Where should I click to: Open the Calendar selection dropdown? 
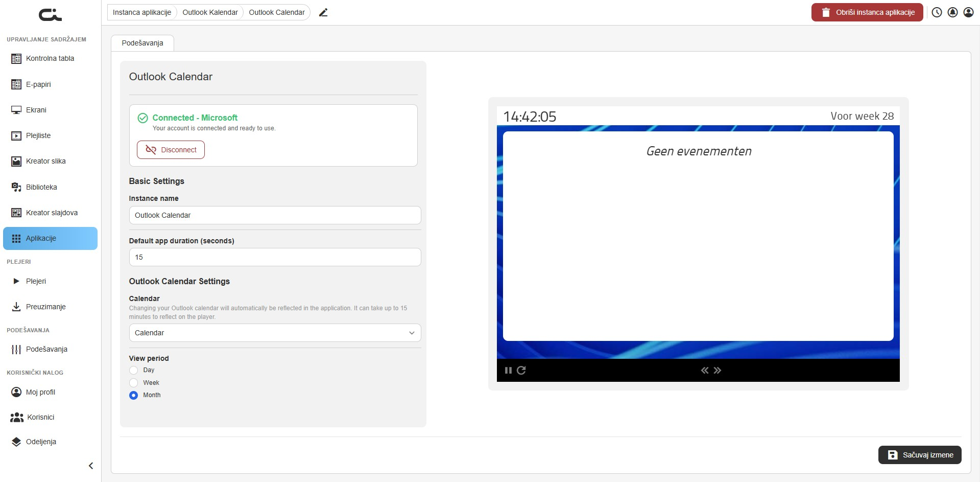[x=275, y=333]
